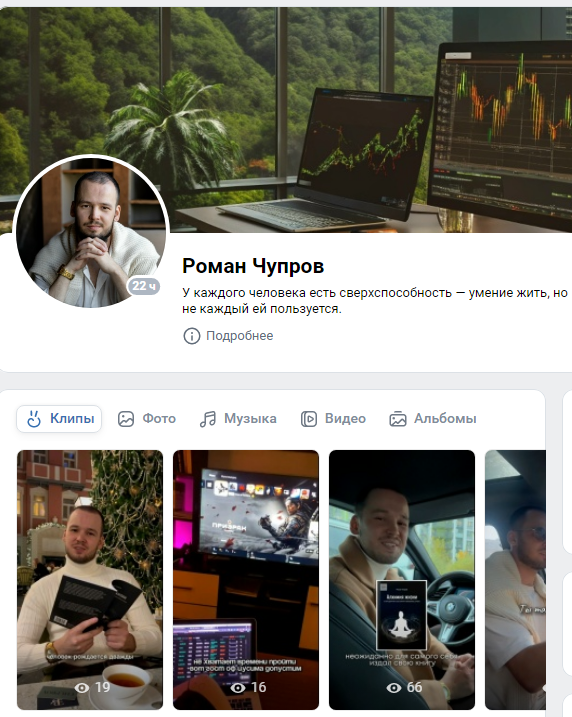Open the gaming clip with 16 views

(246, 580)
